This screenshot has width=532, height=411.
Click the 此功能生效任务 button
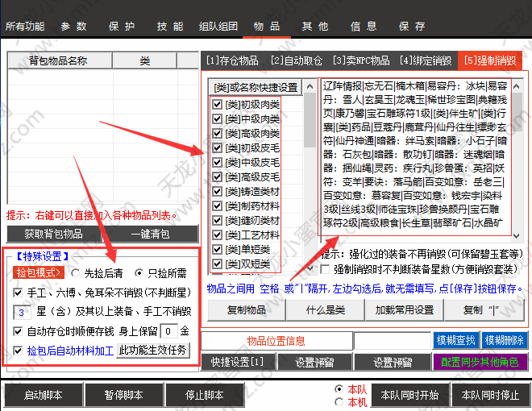[152, 350]
